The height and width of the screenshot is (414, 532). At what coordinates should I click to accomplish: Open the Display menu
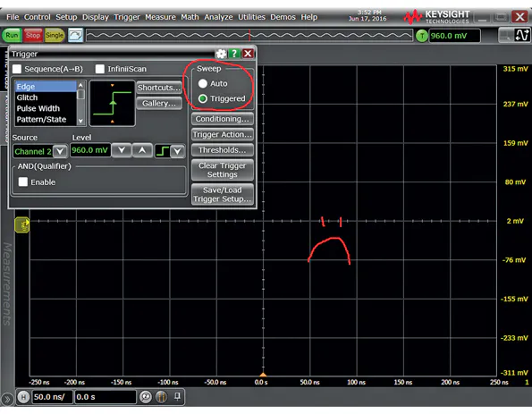point(96,17)
